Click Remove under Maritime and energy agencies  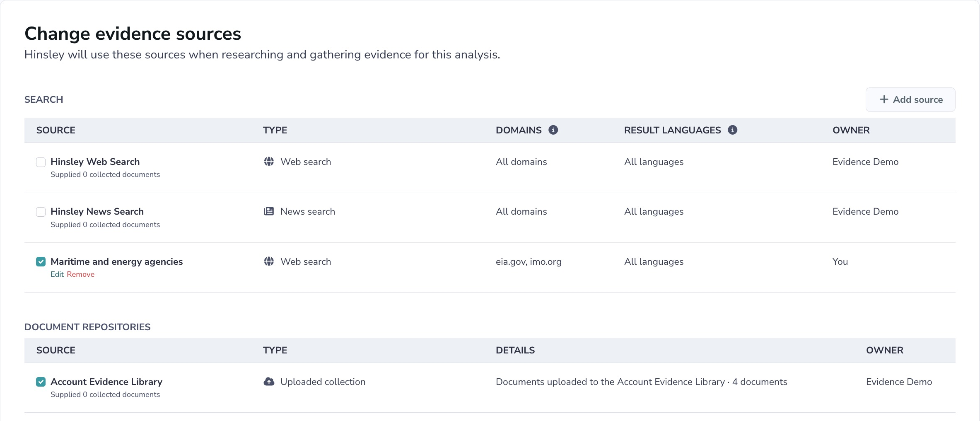(x=81, y=274)
